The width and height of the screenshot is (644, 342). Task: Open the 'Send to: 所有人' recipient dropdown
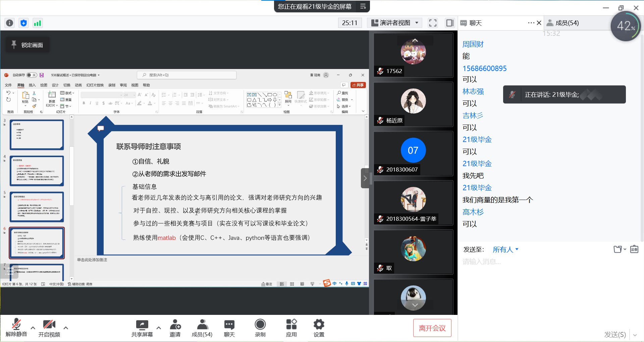click(505, 250)
